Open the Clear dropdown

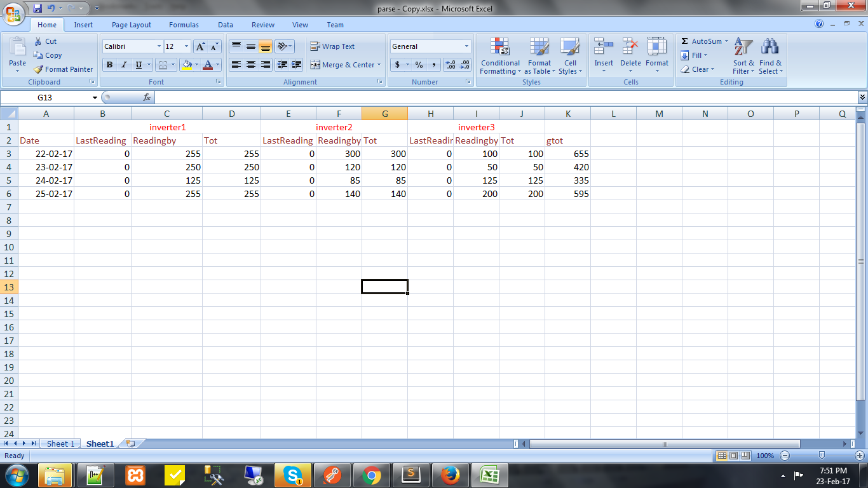[x=697, y=69]
